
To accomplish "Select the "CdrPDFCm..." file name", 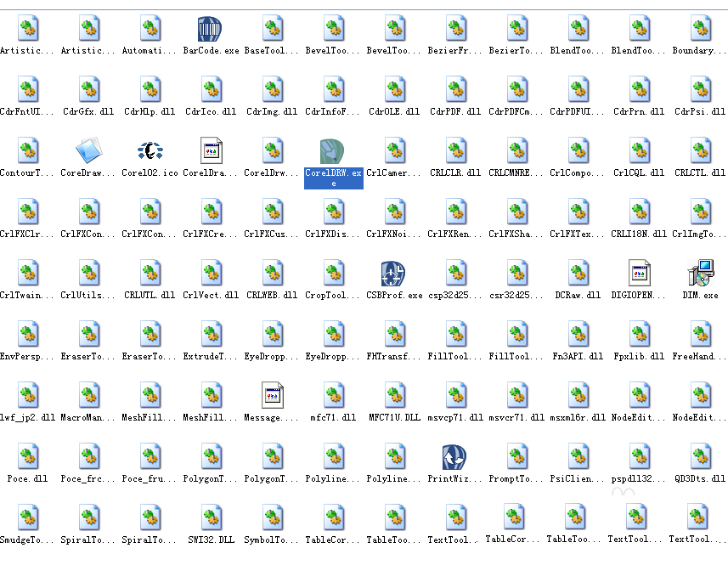I will click(516, 112).
